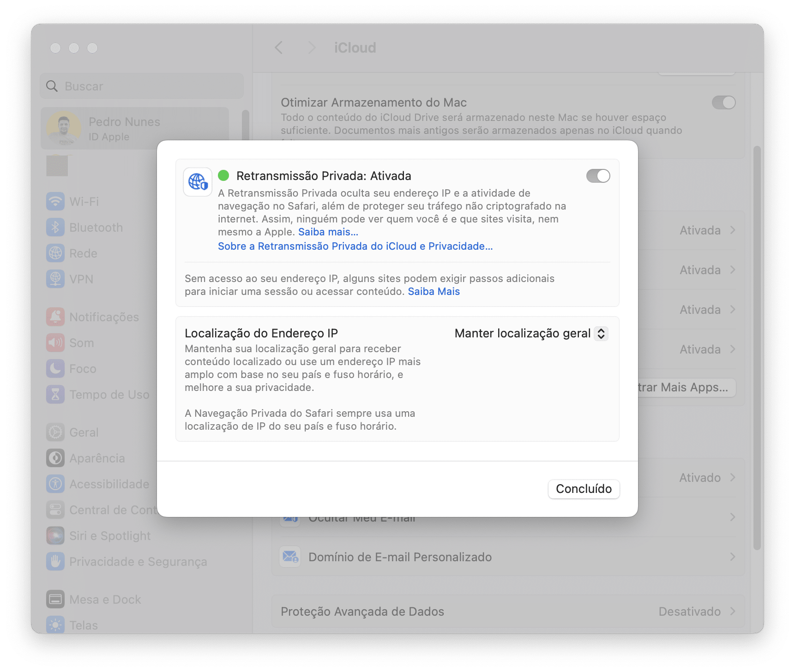Click the Mostrar Mais Apps... button
The image size is (795, 672).
pos(687,387)
